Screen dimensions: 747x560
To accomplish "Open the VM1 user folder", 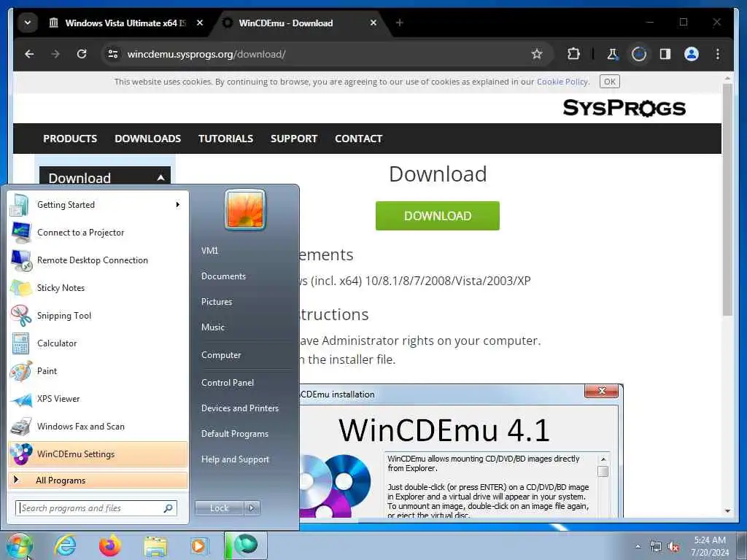I will click(x=209, y=251).
